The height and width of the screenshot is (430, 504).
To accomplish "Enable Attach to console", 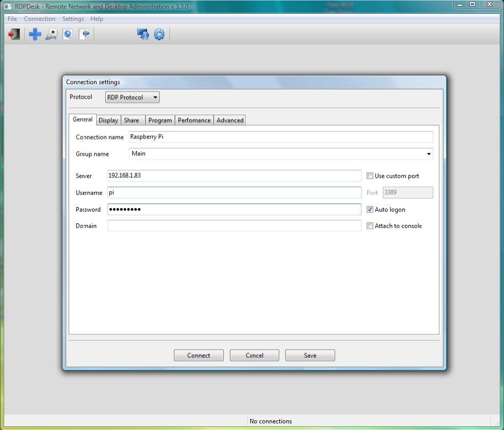I will pos(370,225).
